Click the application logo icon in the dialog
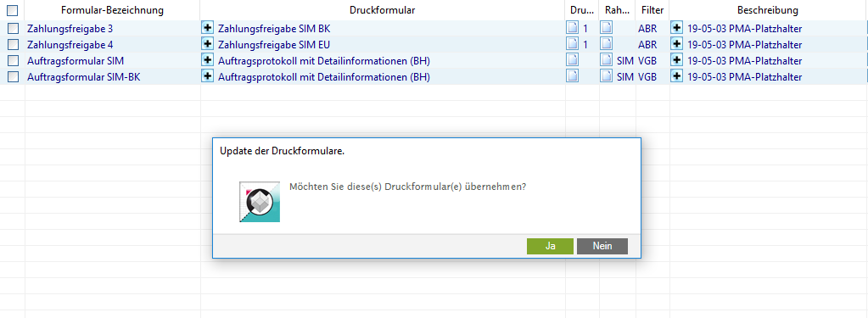Screen dimensions: 868x318 click(260, 201)
